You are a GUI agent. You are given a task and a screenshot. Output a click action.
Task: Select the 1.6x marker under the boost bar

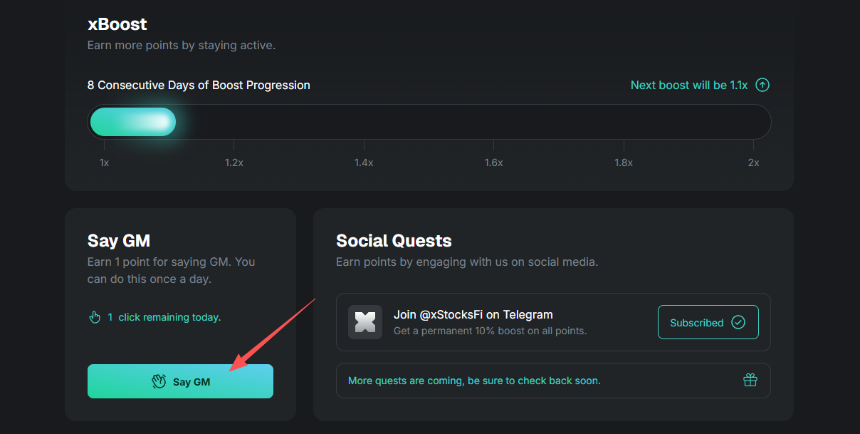[x=494, y=162]
